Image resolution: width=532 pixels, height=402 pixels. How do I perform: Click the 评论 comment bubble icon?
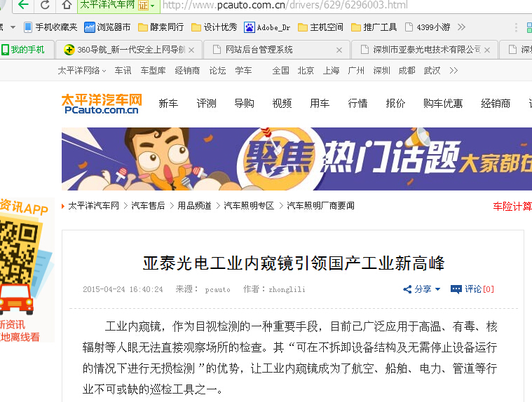click(x=456, y=289)
